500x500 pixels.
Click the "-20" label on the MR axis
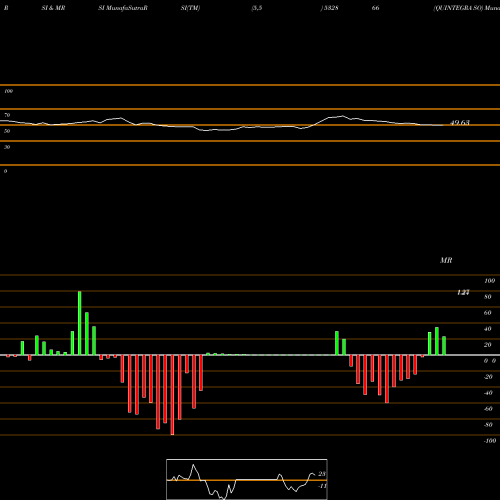[488, 377]
